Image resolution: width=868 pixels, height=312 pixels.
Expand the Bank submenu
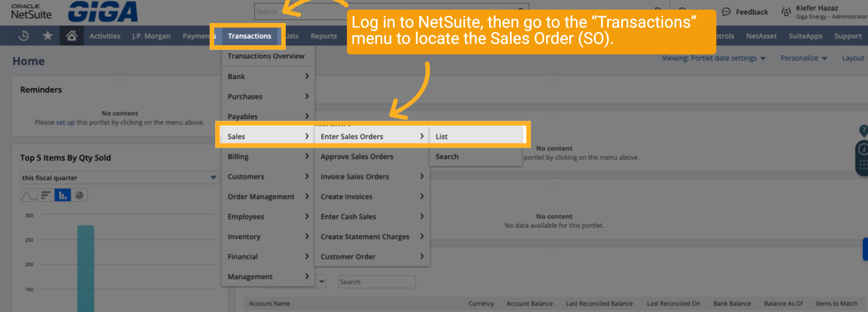(268, 76)
